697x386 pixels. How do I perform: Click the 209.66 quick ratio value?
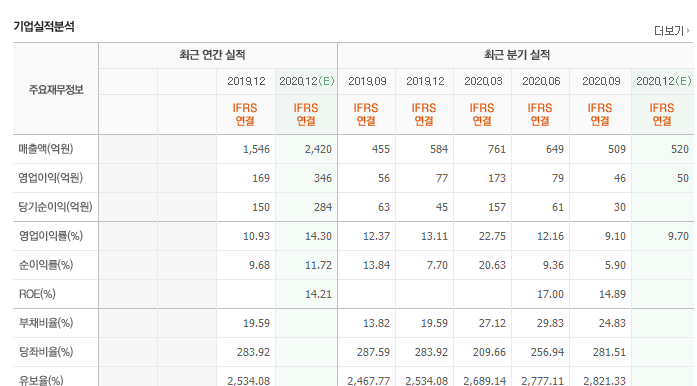[x=489, y=352]
